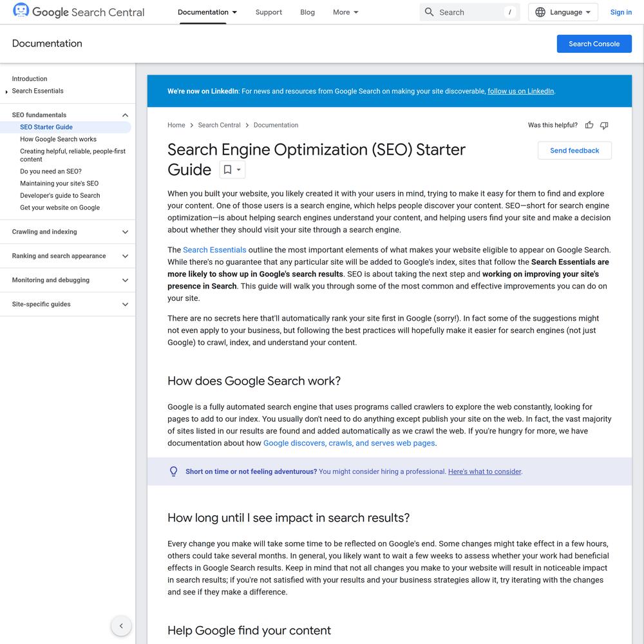Image resolution: width=644 pixels, height=644 pixels.
Task: Click the Search Central breadcrumb link
Action: (219, 125)
